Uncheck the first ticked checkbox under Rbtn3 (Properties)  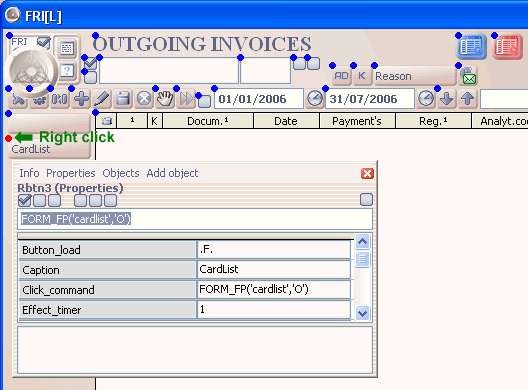(25, 200)
